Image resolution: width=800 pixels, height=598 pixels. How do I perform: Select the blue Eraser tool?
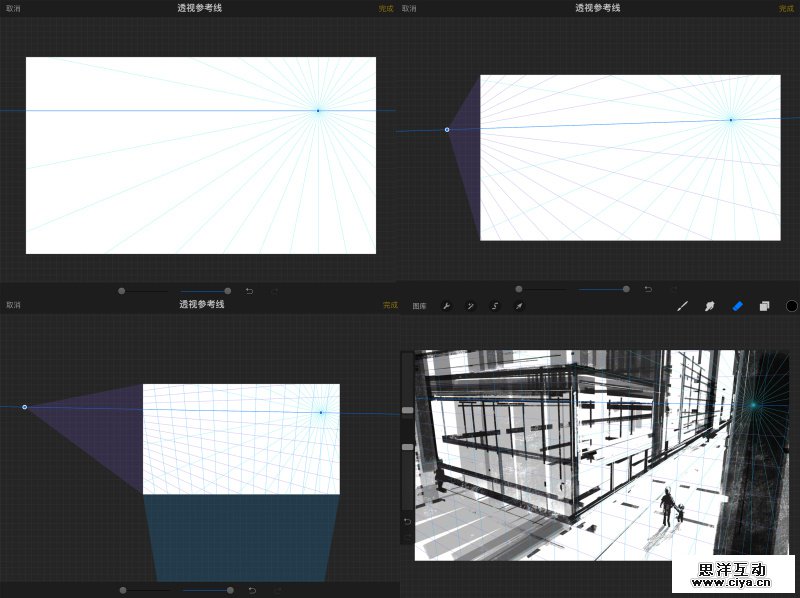point(737,306)
